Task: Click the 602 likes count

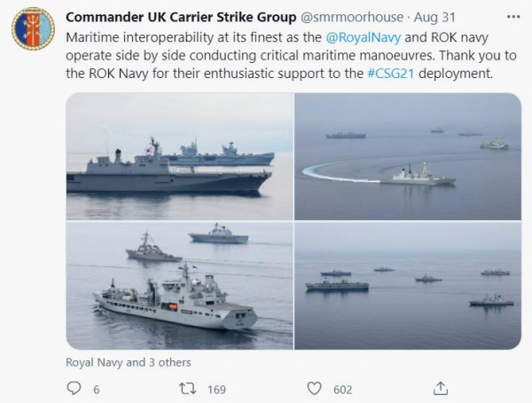Action: click(342, 390)
